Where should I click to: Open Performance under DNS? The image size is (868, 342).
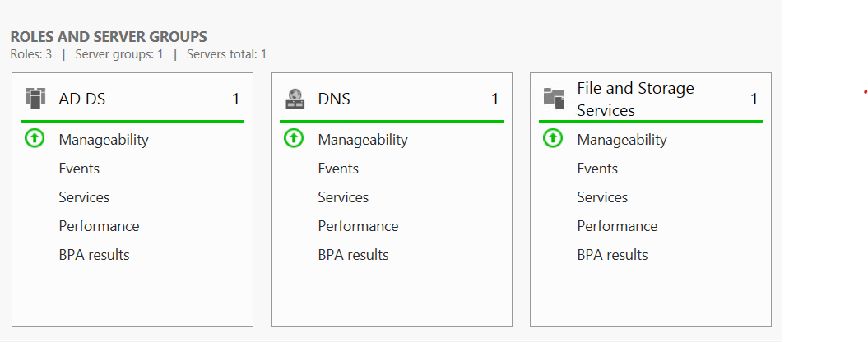[358, 226]
